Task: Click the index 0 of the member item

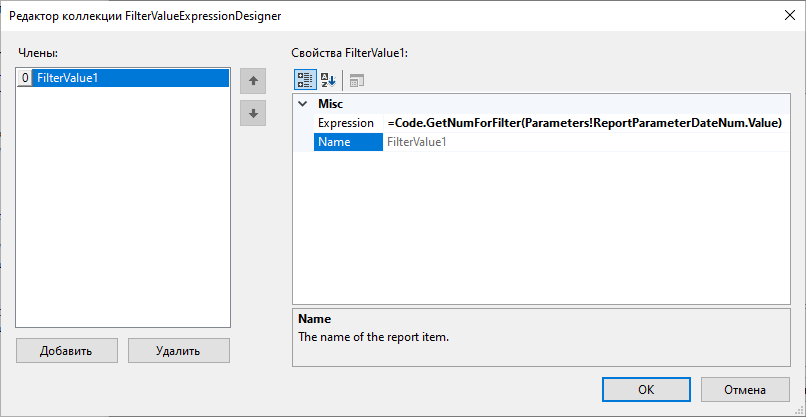Action: click(25, 78)
